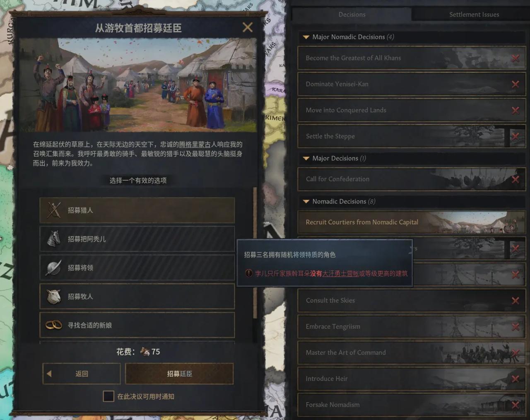The height and width of the screenshot is (420, 530).
Task: Click the sheep herder recruit icon
Action: pyautogui.click(x=54, y=297)
